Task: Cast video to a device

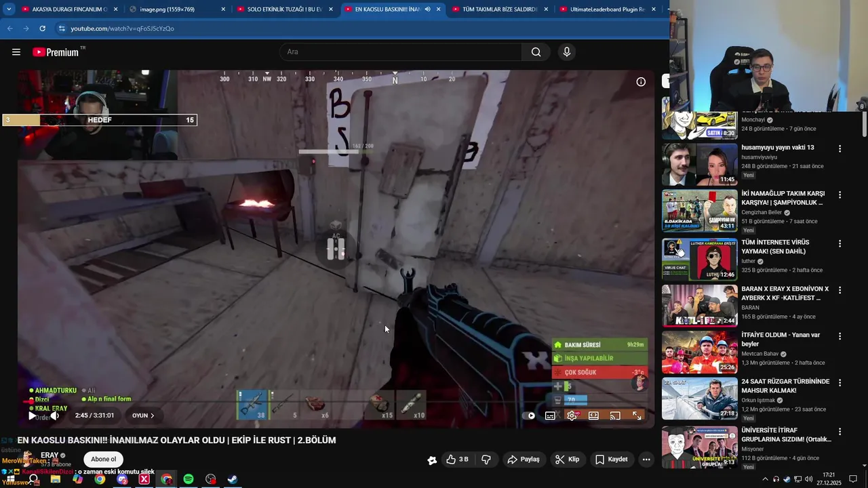Action: 615,415
